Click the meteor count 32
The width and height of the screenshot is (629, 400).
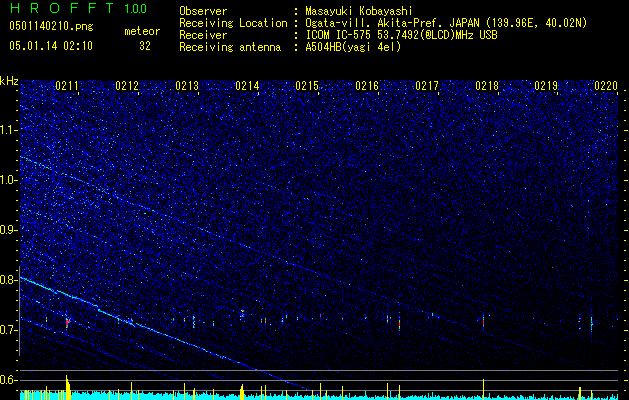pos(145,46)
